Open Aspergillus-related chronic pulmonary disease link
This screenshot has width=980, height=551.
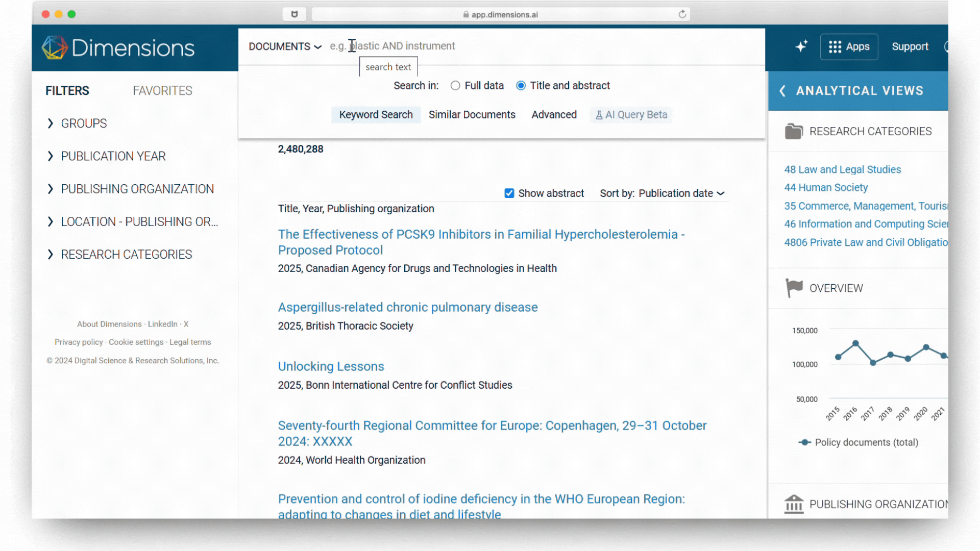coord(407,307)
